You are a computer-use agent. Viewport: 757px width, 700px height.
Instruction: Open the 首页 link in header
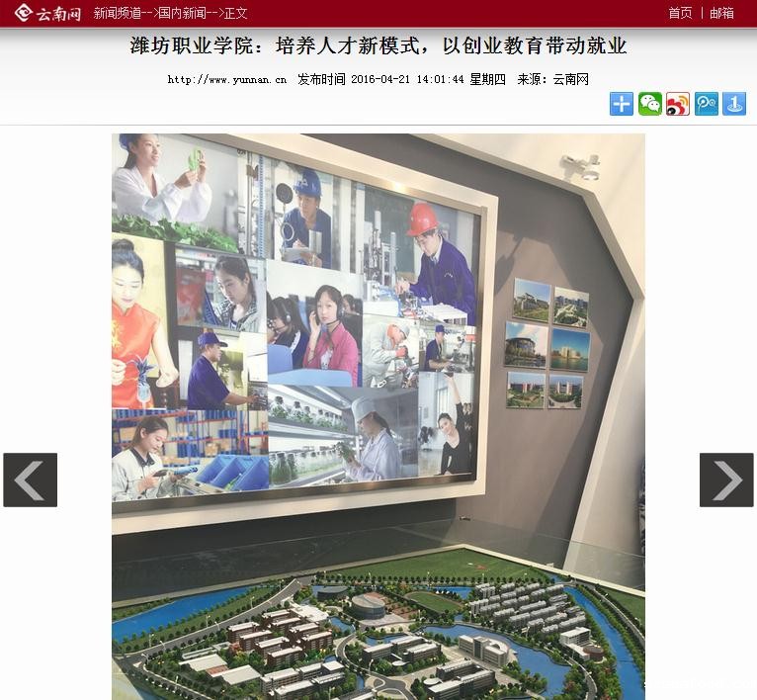click(680, 13)
